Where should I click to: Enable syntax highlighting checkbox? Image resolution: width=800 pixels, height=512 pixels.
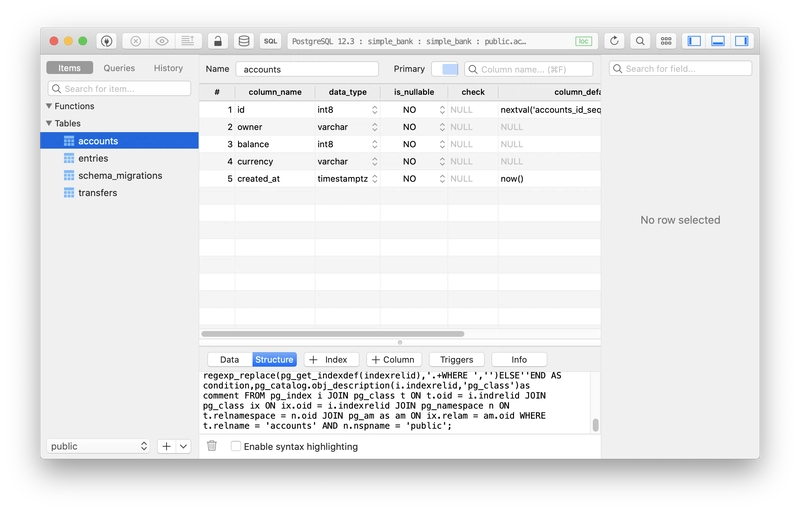point(236,446)
